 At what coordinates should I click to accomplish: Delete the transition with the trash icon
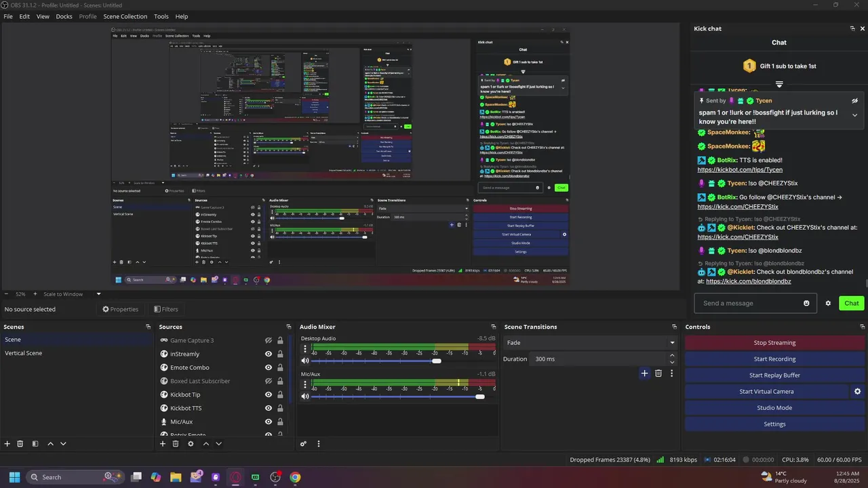click(658, 373)
